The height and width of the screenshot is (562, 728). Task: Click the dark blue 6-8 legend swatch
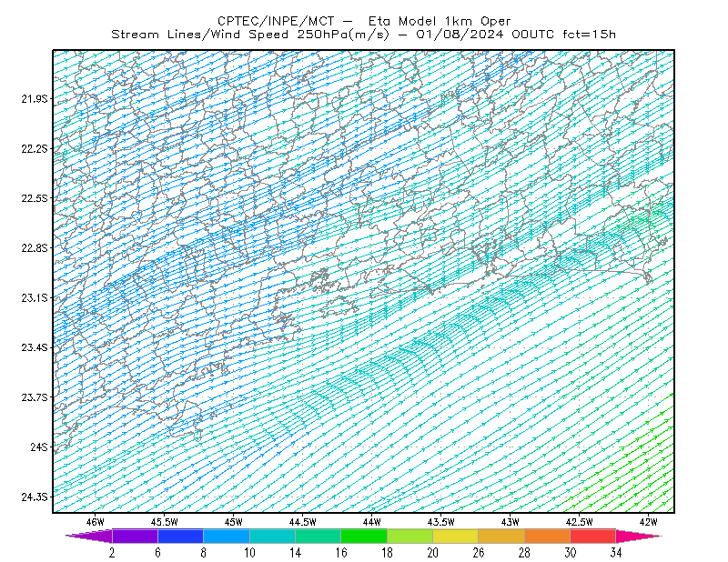coord(180,536)
